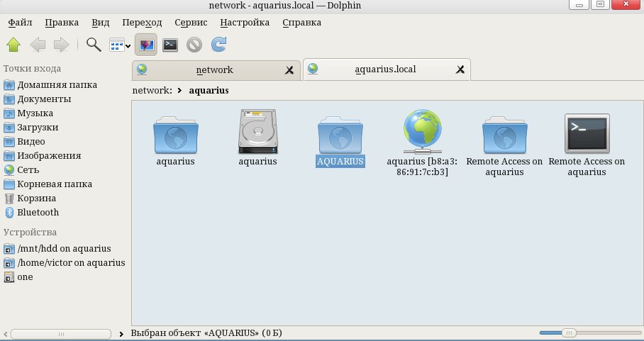Screen dimensions: 644x341
Task: Open Bluetooth in the sidebar
Action: [x=38, y=213]
